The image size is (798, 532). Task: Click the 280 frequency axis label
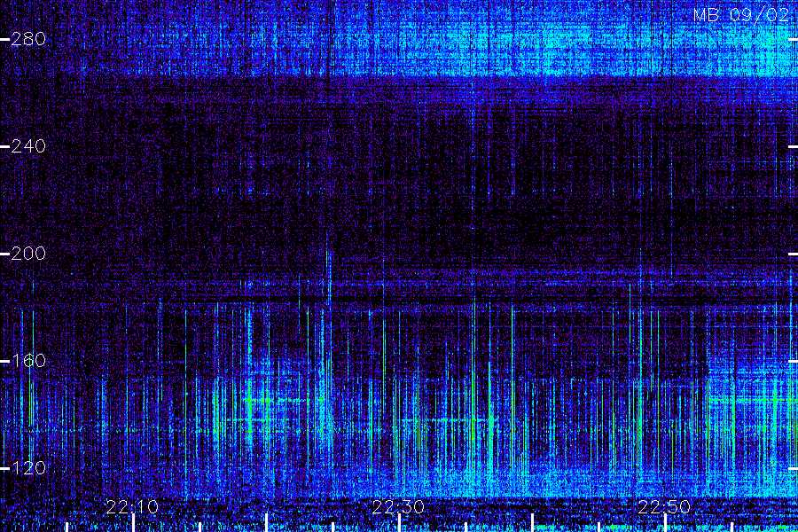[x=28, y=39]
